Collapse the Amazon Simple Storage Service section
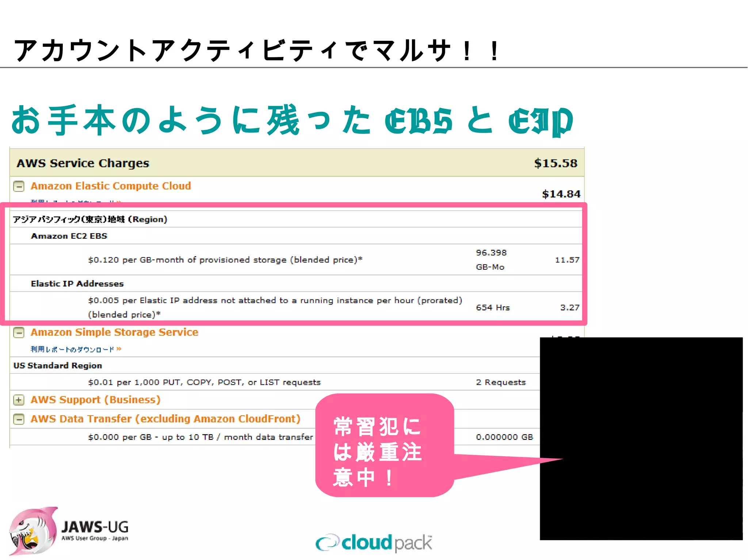The image size is (748, 560). tap(19, 333)
